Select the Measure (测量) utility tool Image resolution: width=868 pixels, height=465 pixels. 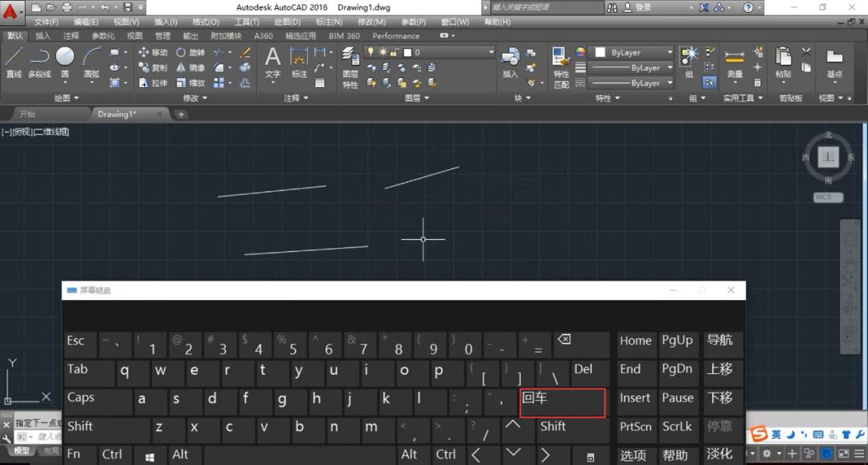[x=735, y=63]
